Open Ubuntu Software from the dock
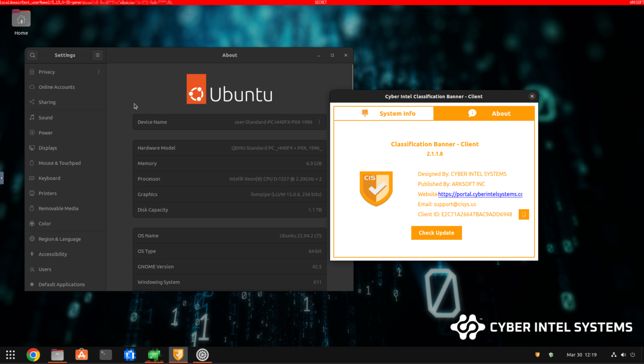Image resolution: width=644 pixels, height=364 pixels. point(81,355)
